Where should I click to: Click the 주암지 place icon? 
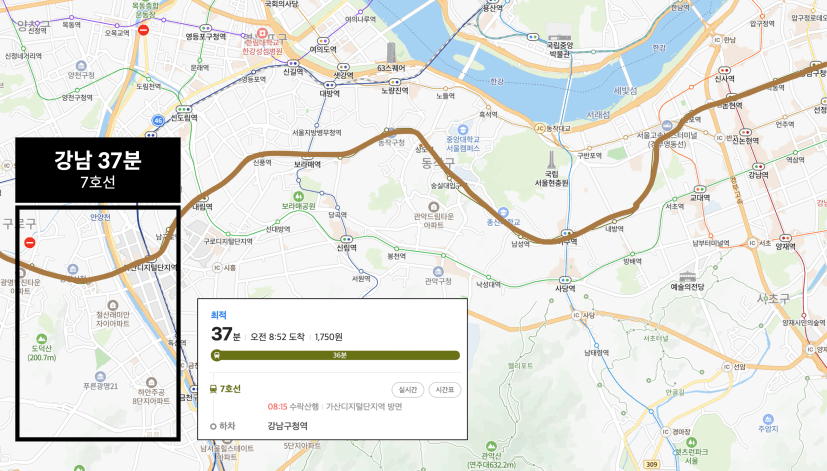[768, 419]
